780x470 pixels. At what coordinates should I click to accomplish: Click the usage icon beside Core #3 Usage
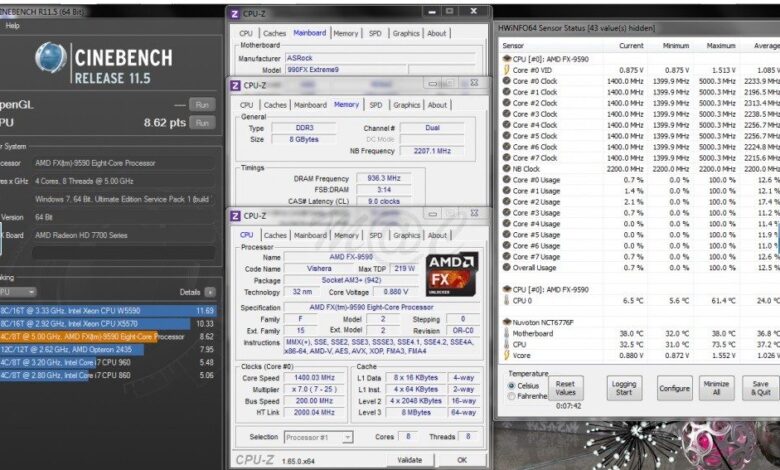click(507, 212)
